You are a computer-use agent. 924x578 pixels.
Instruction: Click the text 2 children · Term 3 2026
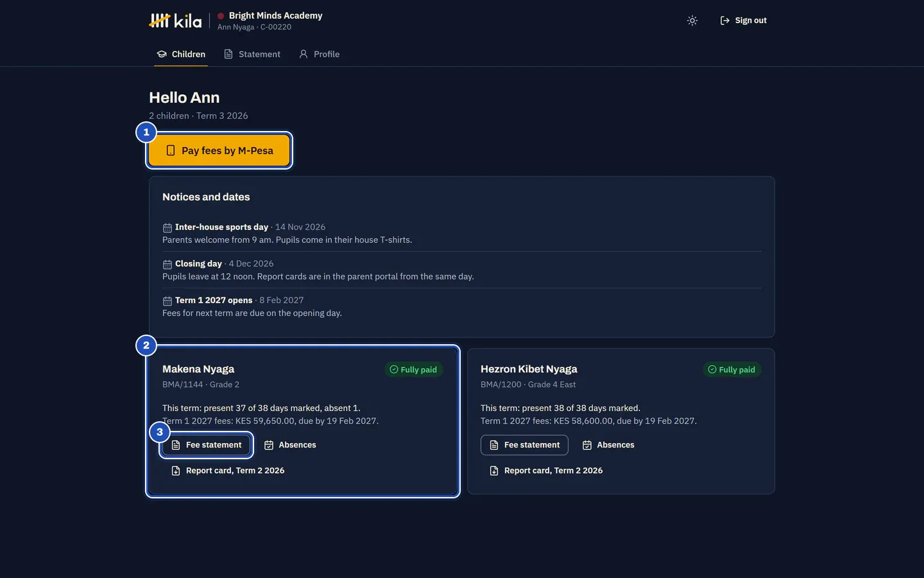pyautogui.click(x=198, y=116)
